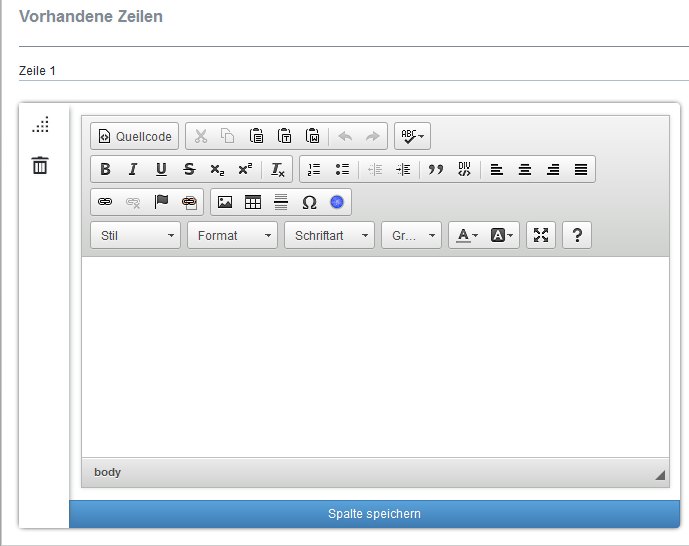
Task: Click the Vorhandene Zeilen heading
Action: (x=91, y=16)
